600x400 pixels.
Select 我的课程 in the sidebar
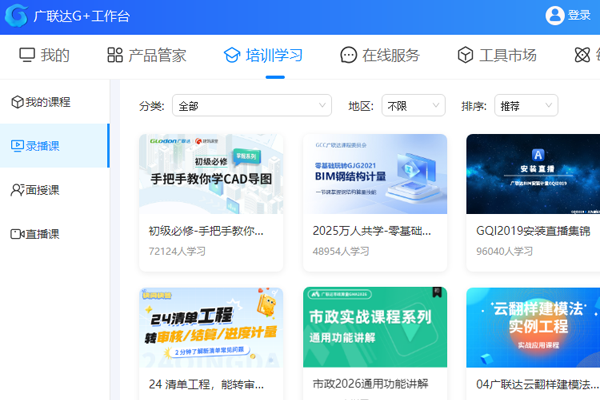pyautogui.click(x=55, y=102)
